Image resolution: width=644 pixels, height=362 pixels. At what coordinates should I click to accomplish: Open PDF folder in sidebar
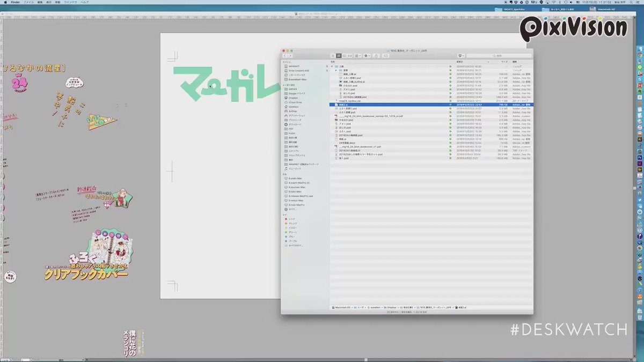pos(290,129)
